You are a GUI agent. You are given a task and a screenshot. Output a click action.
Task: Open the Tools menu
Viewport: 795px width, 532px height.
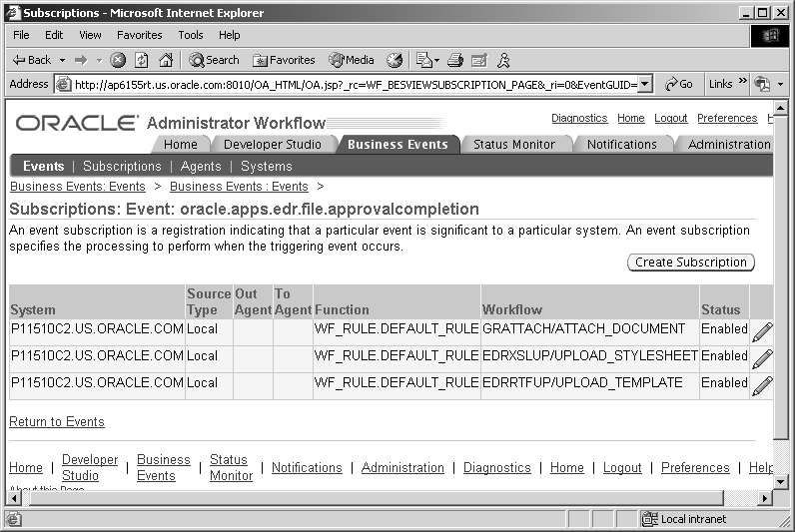[190, 35]
